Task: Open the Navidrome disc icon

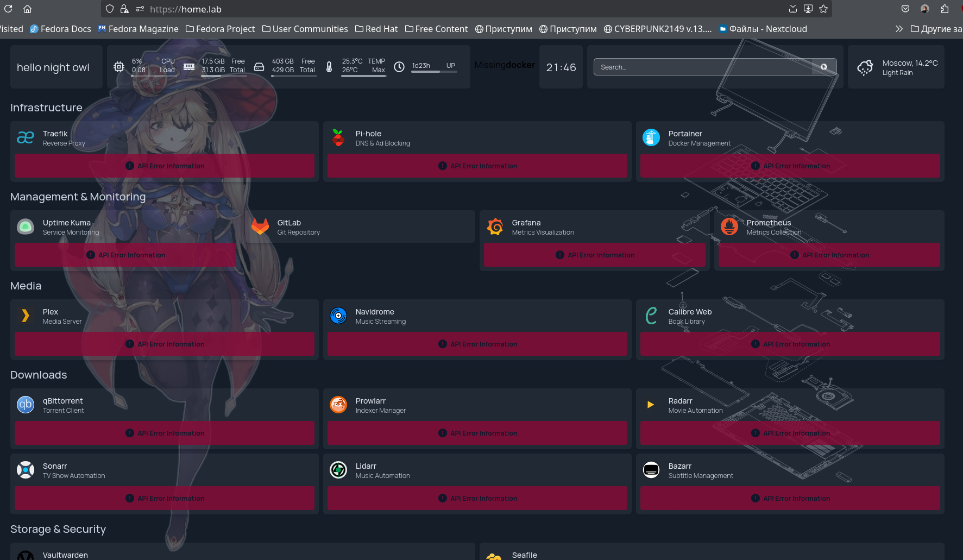Action: pyautogui.click(x=338, y=316)
